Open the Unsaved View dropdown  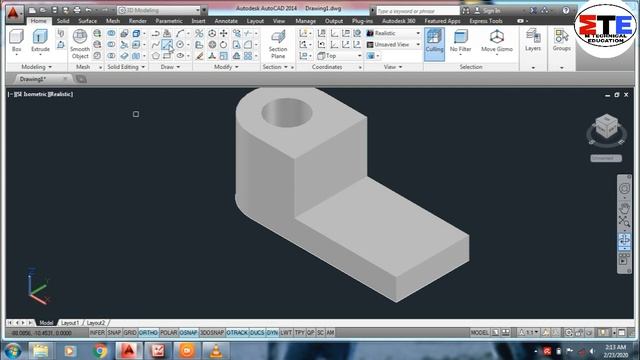(x=393, y=44)
